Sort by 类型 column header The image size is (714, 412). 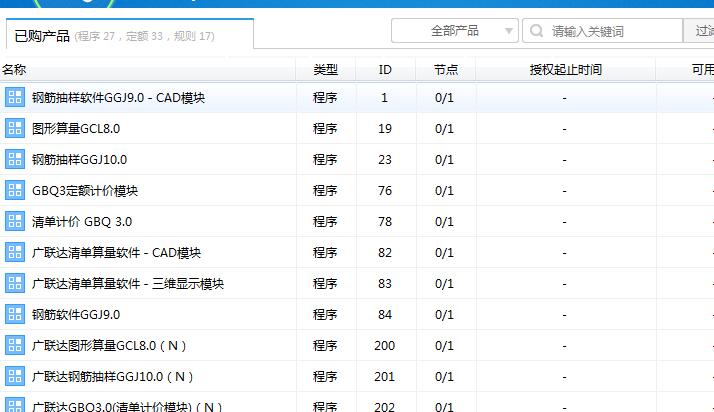(326, 70)
